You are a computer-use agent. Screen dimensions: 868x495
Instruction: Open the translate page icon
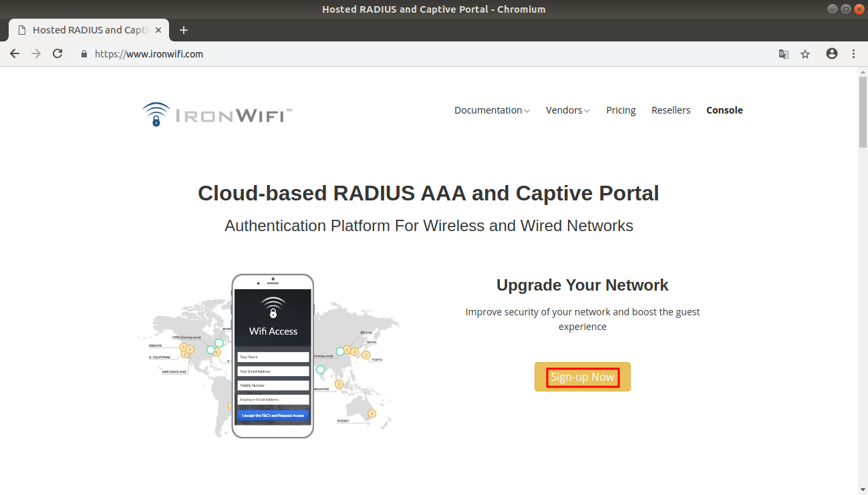coord(784,54)
